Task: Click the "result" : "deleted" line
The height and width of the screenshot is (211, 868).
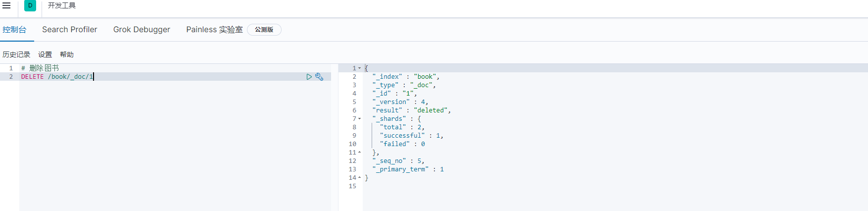Action: (412, 110)
